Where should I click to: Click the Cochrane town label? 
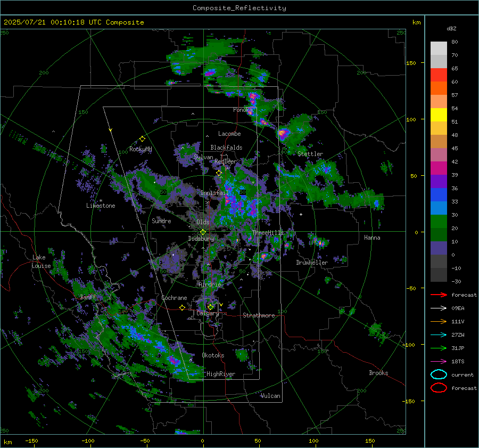pyautogui.click(x=174, y=298)
